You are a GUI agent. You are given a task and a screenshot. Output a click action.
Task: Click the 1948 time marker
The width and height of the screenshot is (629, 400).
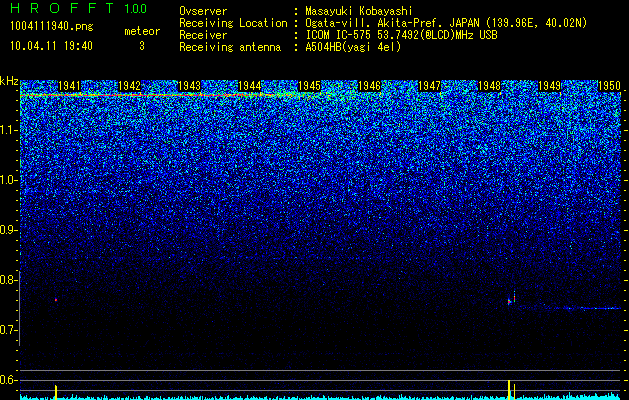click(x=489, y=86)
